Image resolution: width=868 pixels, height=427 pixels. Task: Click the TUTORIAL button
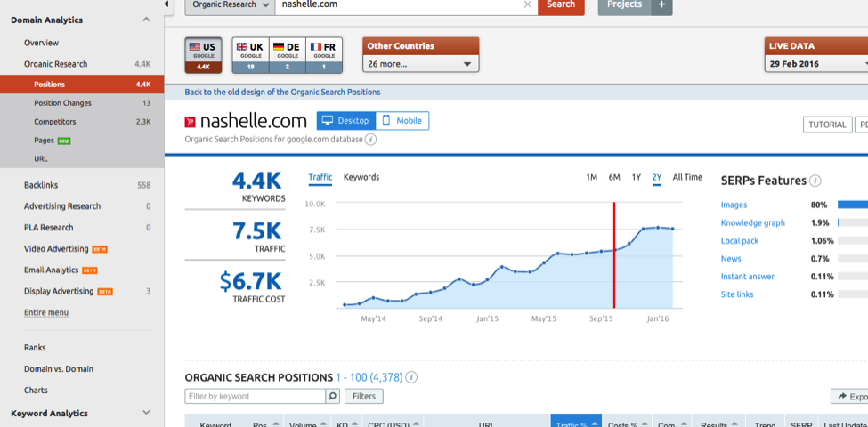point(828,125)
